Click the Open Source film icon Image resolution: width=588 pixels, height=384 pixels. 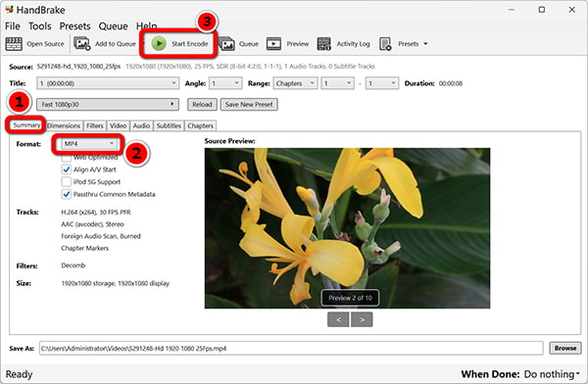pos(14,44)
